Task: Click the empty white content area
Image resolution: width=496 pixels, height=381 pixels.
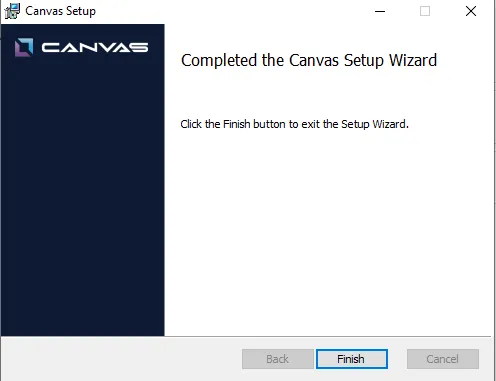Action: click(327, 233)
